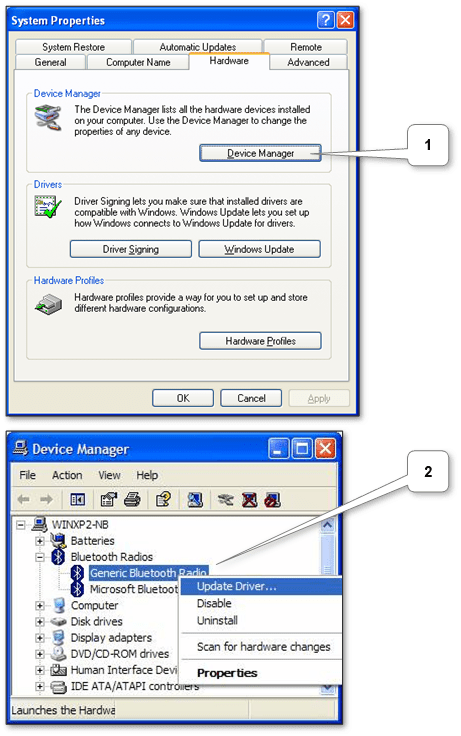This screenshot has height=736, width=461.
Task: Open Properties via the toolbar properties icon
Action: (x=109, y=499)
